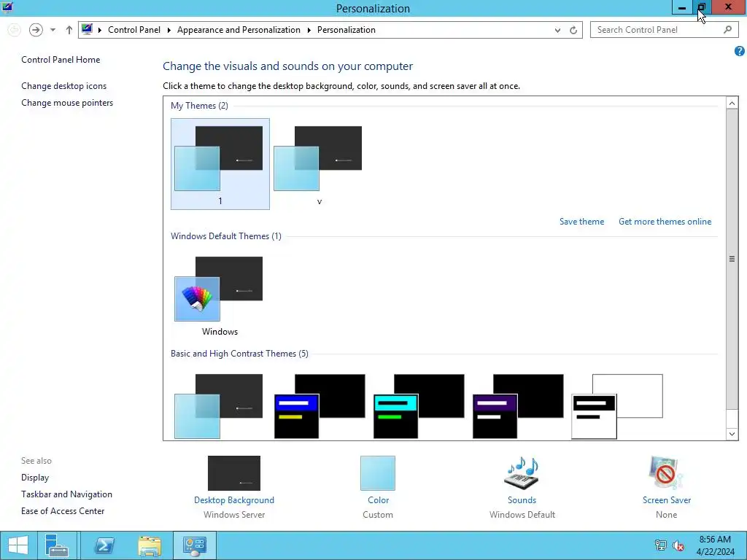Viewport: 747px width, 560px height.
Task: Open the Screen Saver icon
Action: (x=666, y=472)
